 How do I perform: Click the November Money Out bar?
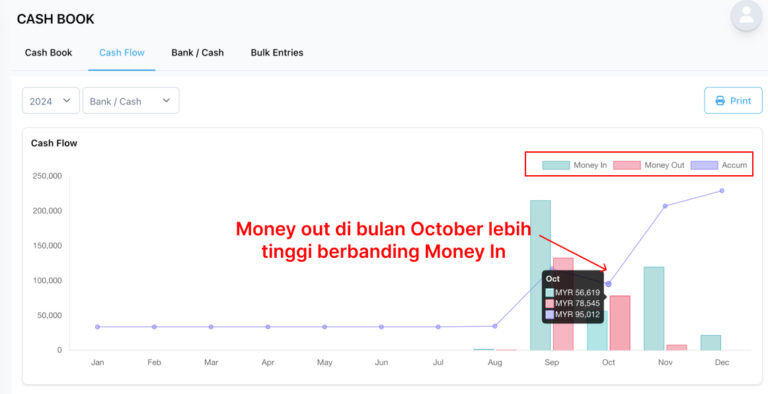point(677,347)
